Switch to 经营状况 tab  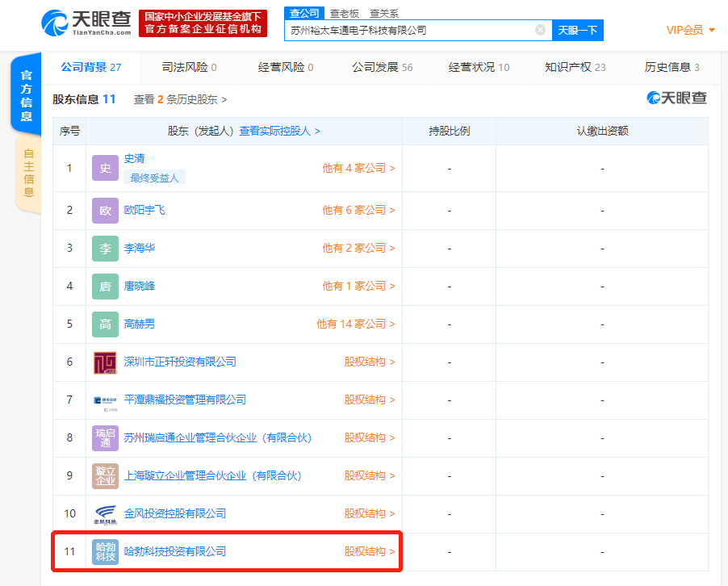[x=479, y=67]
